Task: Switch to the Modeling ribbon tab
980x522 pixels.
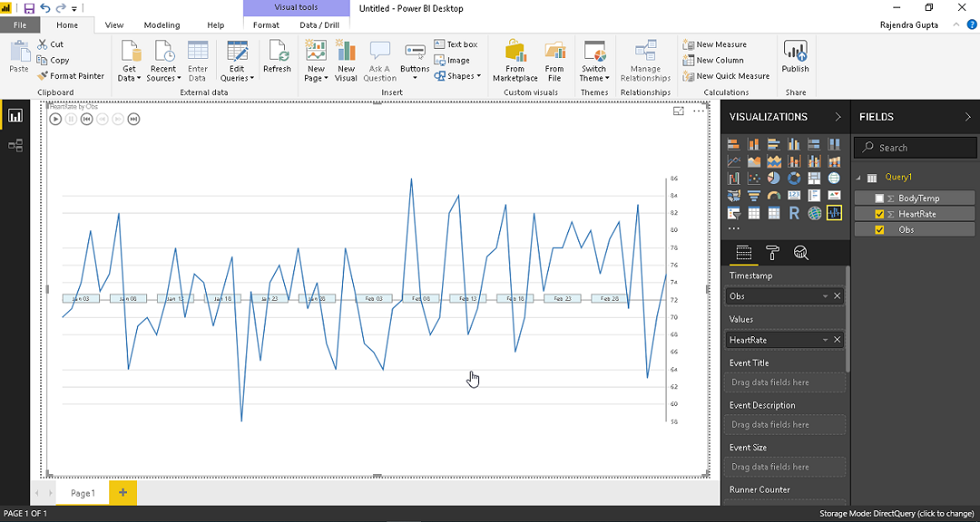Action: pos(162,25)
